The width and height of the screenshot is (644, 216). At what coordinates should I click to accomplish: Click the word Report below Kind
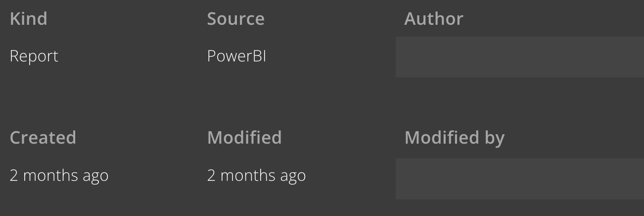[34, 56]
